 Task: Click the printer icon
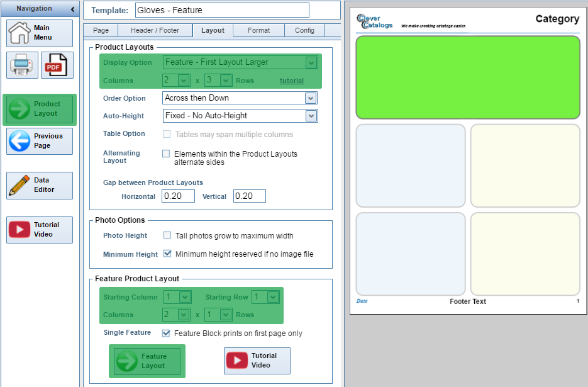(22, 65)
